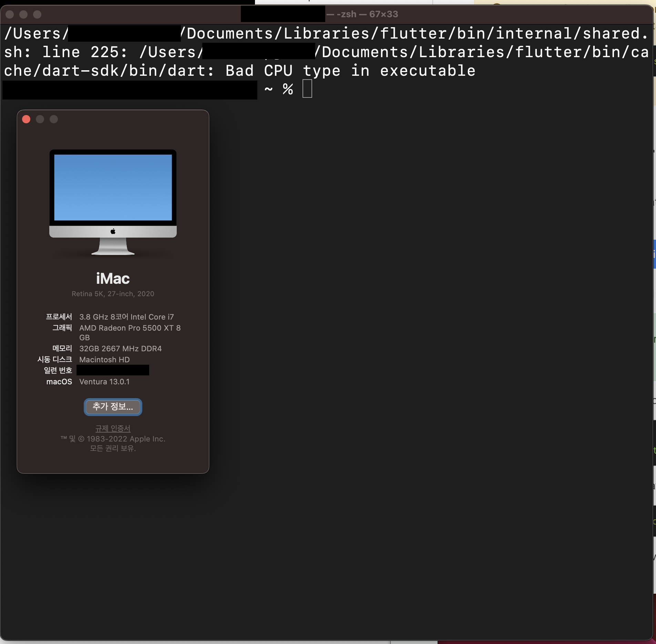656x644 pixels.
Task: Click the macOS label in About window
Action: click(59, 382)
